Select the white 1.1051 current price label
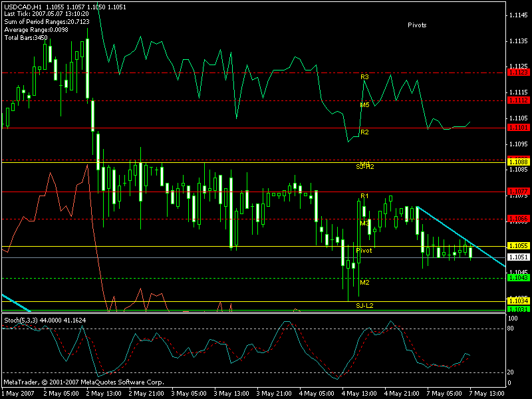 [x=517, y=257]
